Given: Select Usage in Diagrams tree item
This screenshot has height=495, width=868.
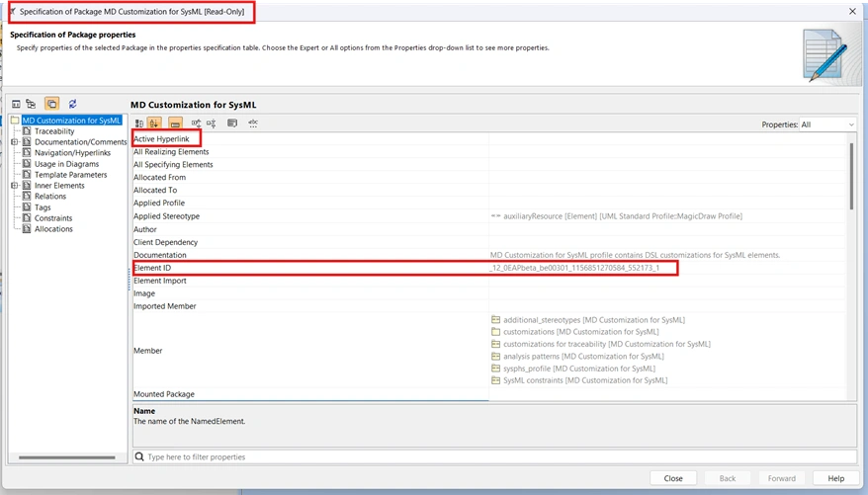Looking at the screenshot, I should click(x=66, y=164).
